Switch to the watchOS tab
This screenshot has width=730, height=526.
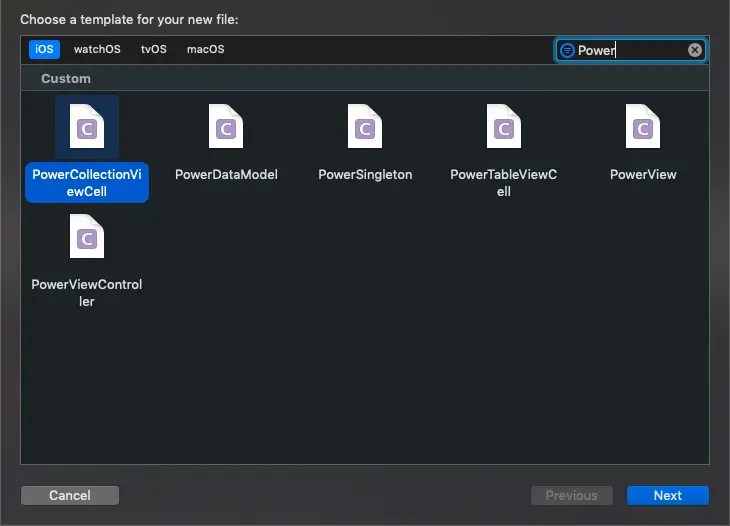pyautogui.click(x=97, y=49)
